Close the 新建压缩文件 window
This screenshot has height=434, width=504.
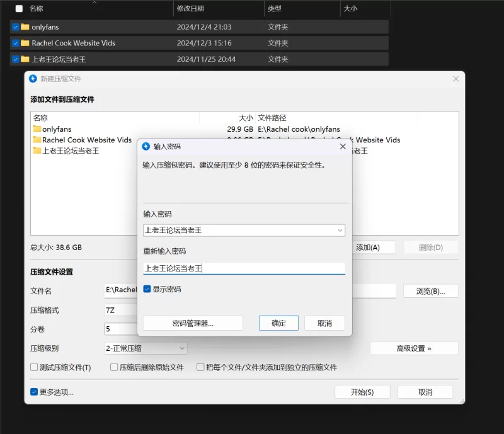[455, 79]
